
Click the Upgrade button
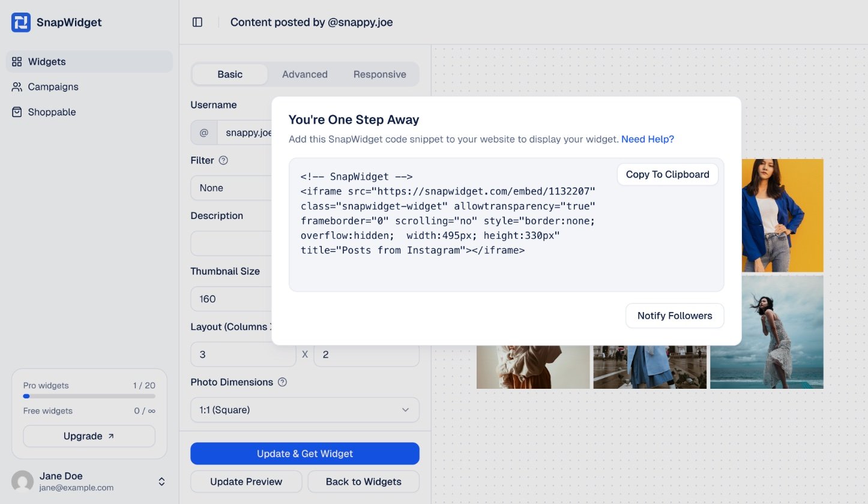tap(89, 436)
